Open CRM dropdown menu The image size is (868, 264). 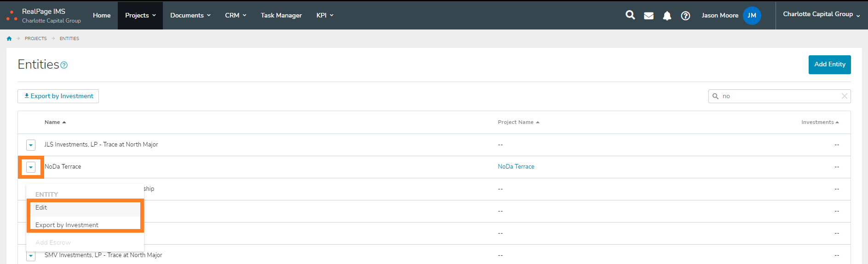[x=236, y=15]
